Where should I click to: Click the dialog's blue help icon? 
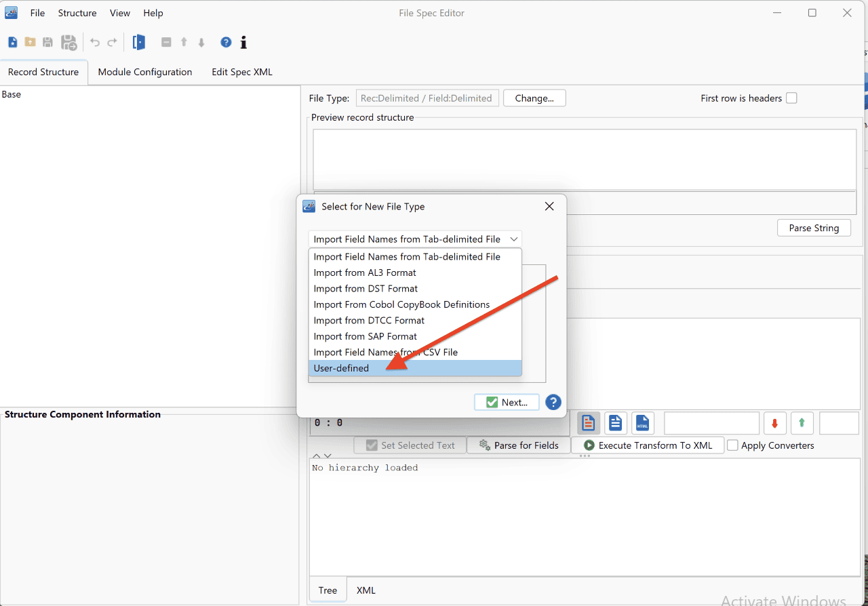click(x=553, y=402)
